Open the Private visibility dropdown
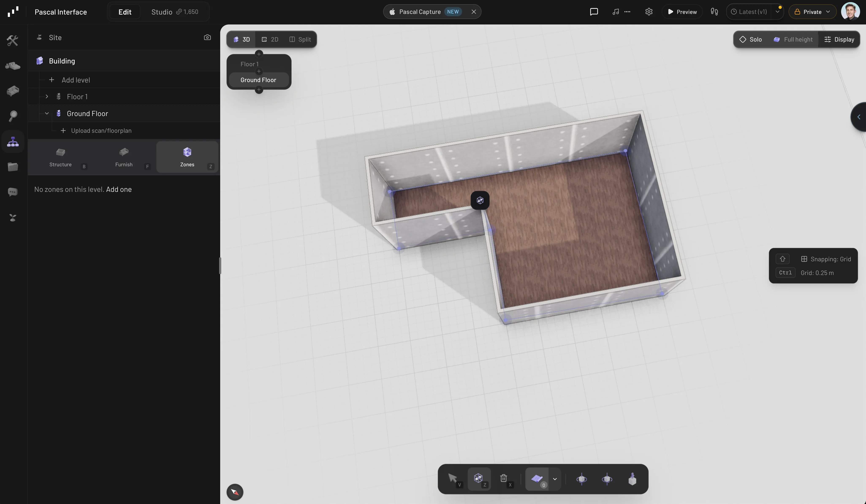 pos(812,12)
